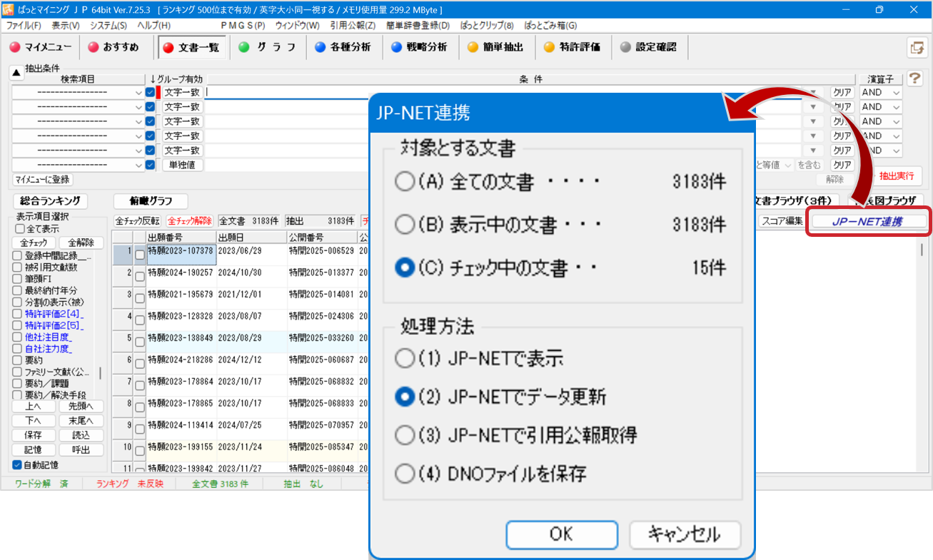Open the 検索項目 combo beside 単独値 button
This screenshot has width=933, height=560.
78,165
